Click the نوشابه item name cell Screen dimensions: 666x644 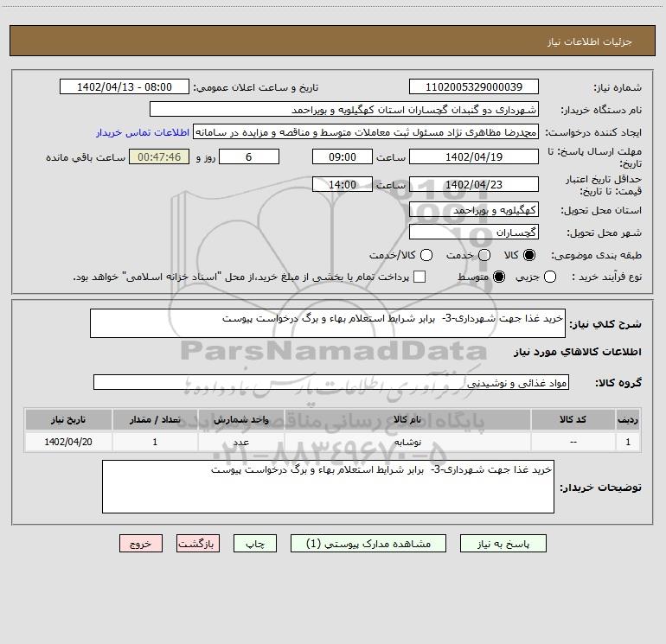point(407,442)
